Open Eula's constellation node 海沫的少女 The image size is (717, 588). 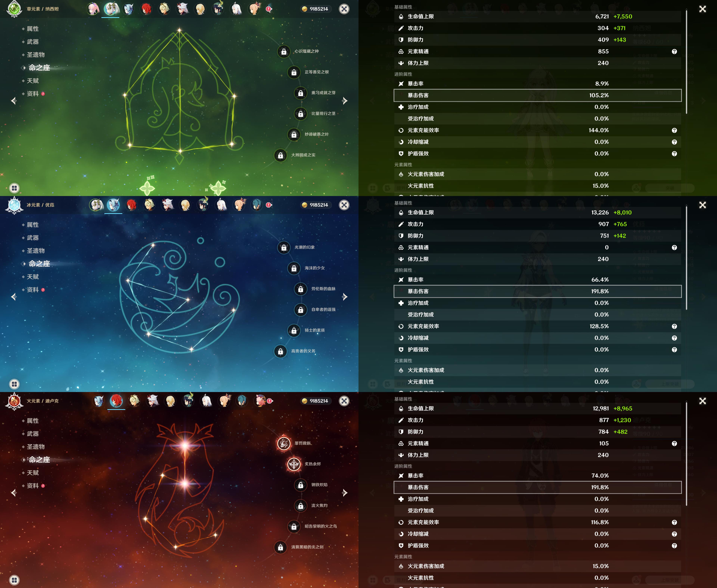pyautogui.click(x=294, y=268)
